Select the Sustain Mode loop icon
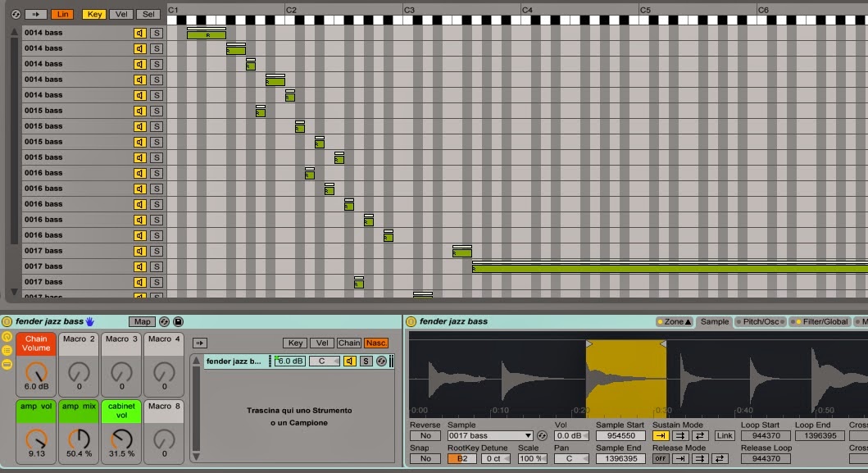868x473 pixels. click(679, 436)
